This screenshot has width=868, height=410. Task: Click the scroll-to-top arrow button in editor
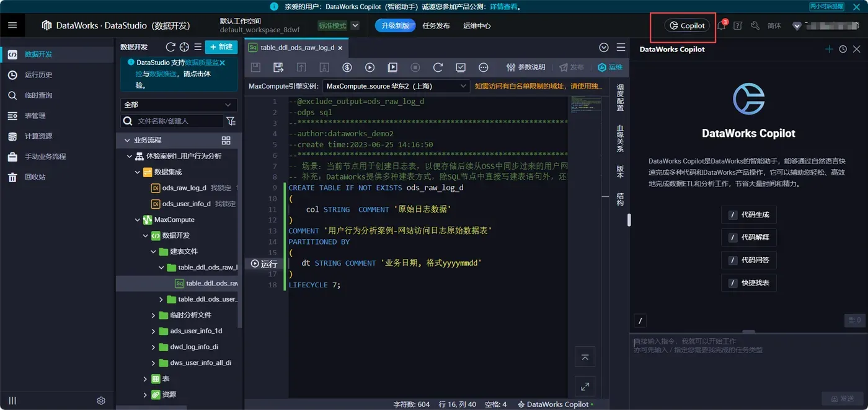(585, 356)
